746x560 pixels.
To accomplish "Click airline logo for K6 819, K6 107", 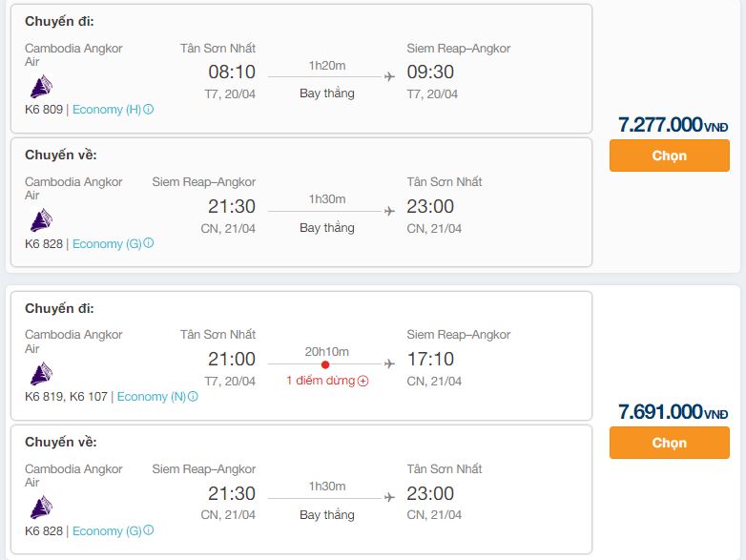I will [41, 373].
